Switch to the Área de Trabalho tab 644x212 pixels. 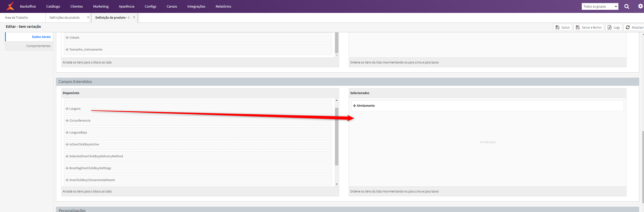coord(16,17)
